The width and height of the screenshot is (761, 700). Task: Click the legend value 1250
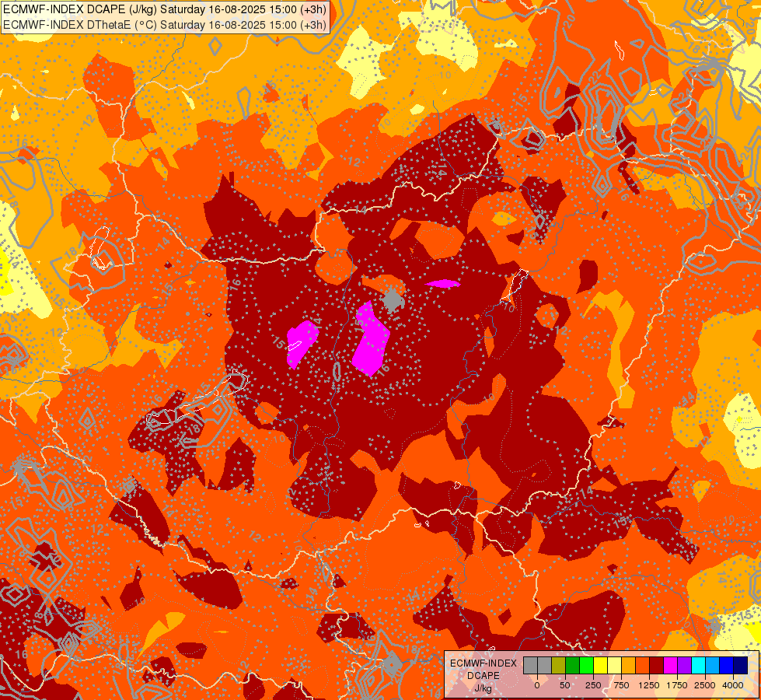coord(649,685)
